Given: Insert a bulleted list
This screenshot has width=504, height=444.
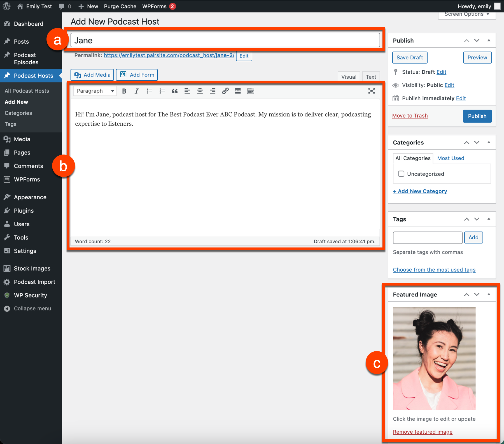Looking at the screenshot, I should 150,91.
